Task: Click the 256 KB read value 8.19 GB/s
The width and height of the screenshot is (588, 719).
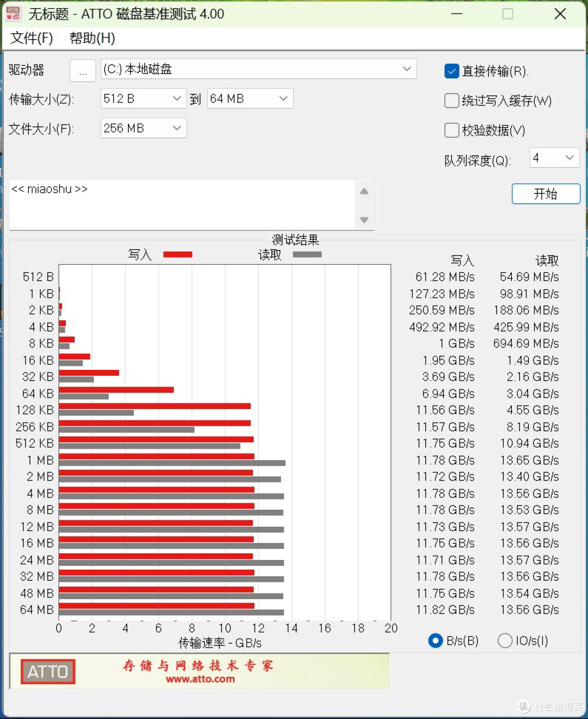Action: point(533,427)
